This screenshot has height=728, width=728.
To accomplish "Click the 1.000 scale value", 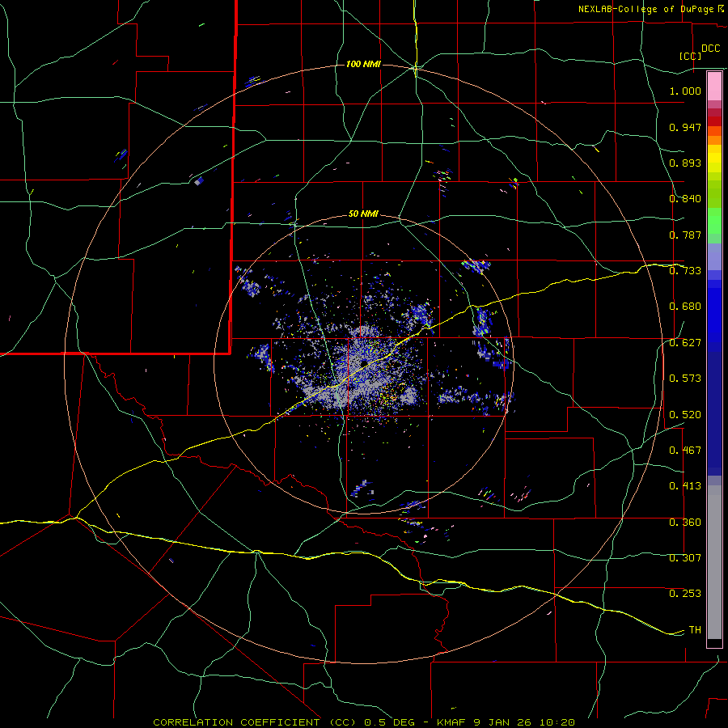I will coord(685,91).
